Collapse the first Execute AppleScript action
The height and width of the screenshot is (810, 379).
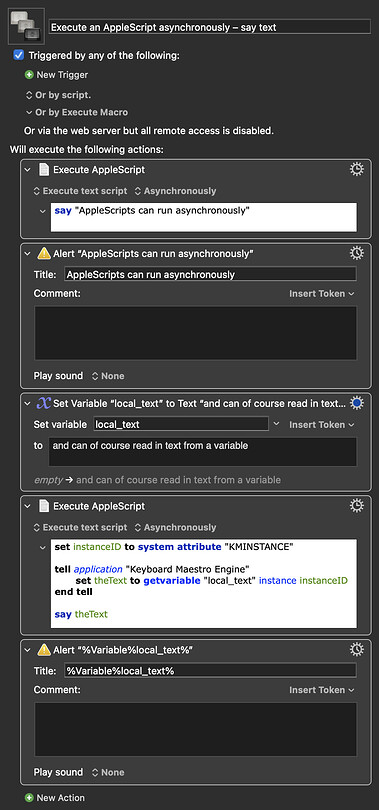[x=29, y=169]
